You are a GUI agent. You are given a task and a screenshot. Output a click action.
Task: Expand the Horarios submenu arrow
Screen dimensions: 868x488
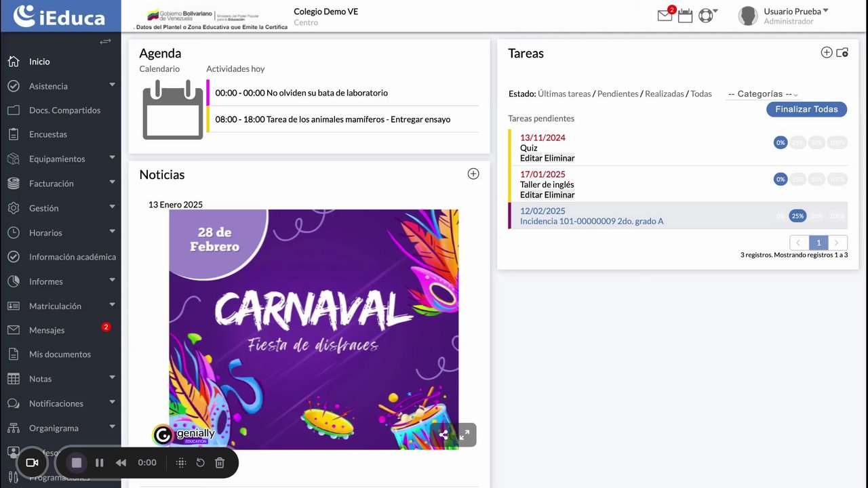coord(112,231)
